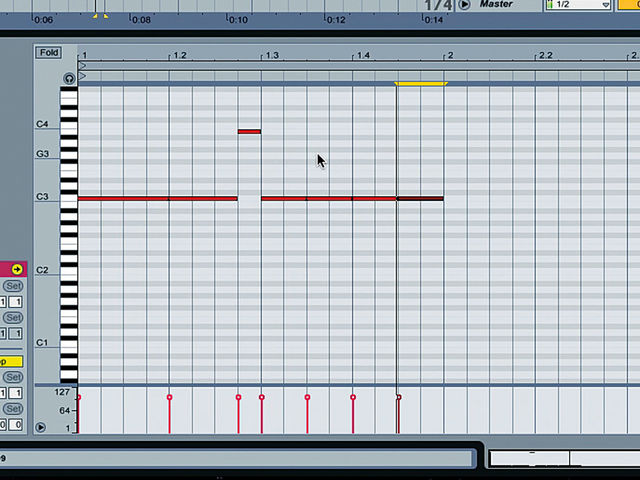Click the C2 piano roll key
The height and width of the screenshot is (480, 640).
[69, 271]
